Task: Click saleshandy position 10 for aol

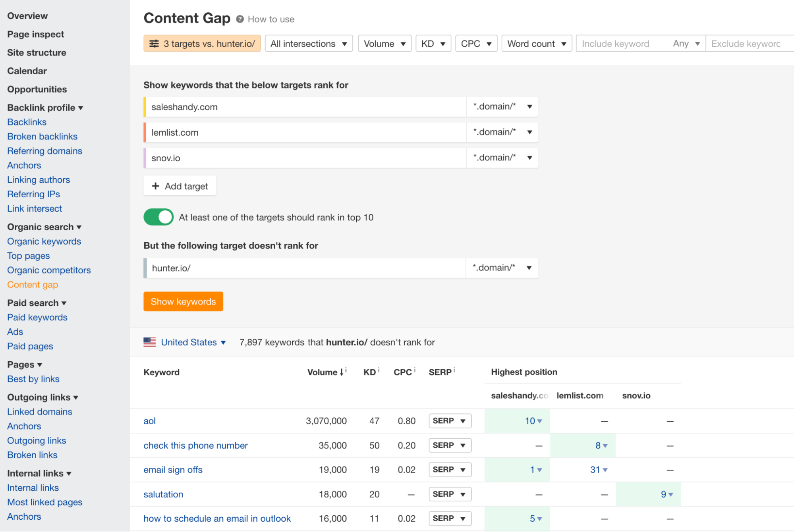Action: [x=533, y=421]
